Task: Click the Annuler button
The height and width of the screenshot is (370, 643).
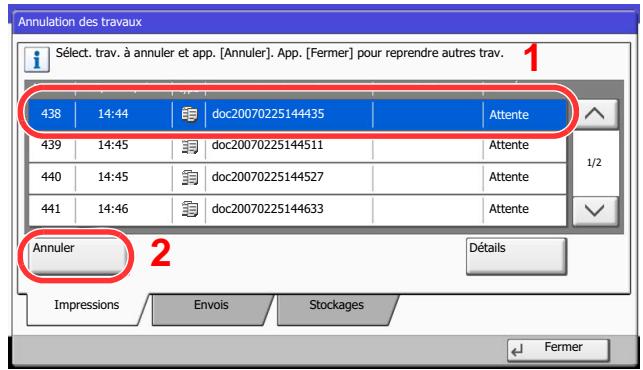Action: [77, 256]
